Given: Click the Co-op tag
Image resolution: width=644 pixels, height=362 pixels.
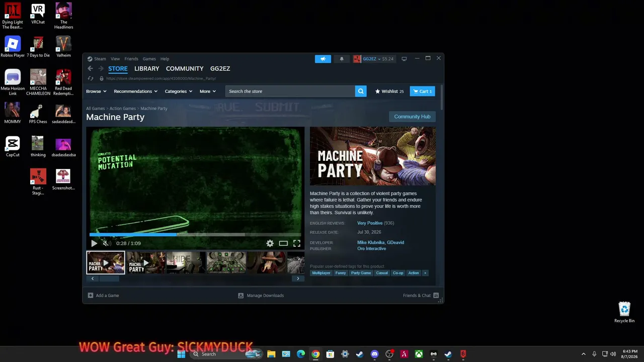Looking at the screenshot, I should (x=398, y=273).
